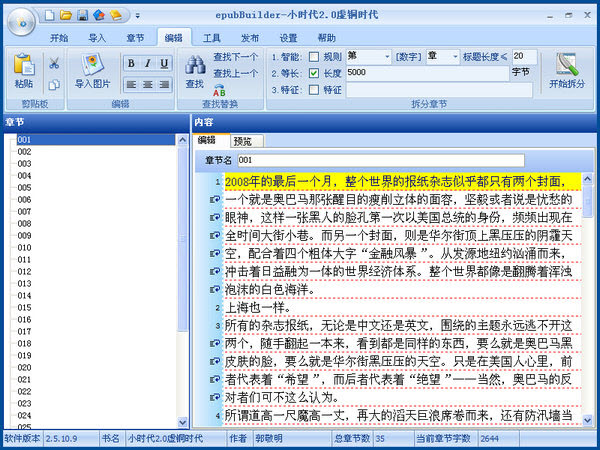Click the content editor scrollbar thumb
The image size is (600, 450).
click(x=587, y=201)
